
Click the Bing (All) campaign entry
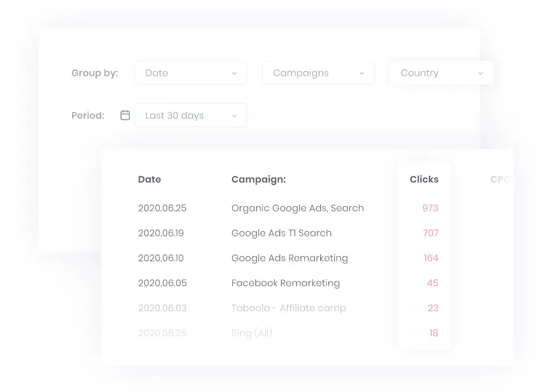252,333
